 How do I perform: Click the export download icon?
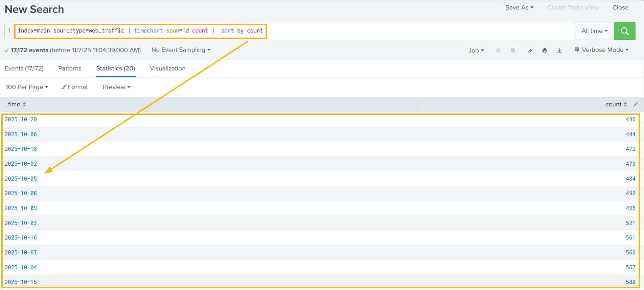pyautogui.click(x=559, y=50)
